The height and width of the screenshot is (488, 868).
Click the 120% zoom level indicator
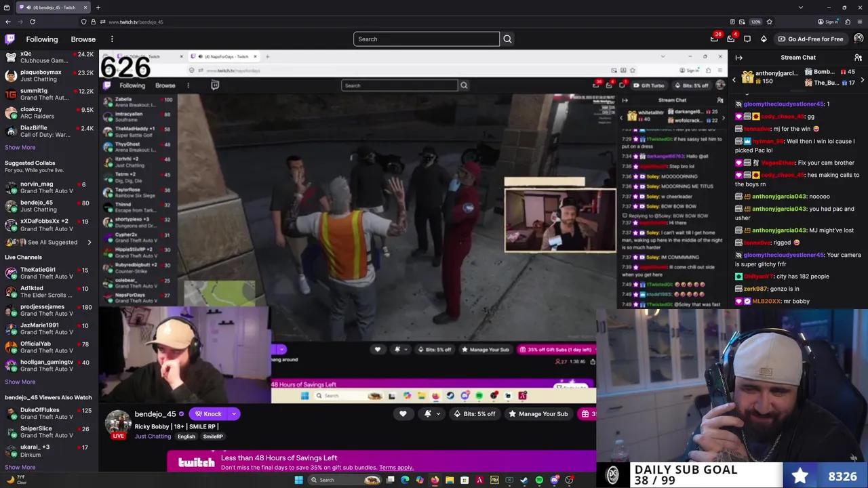[x=756, y=22]
